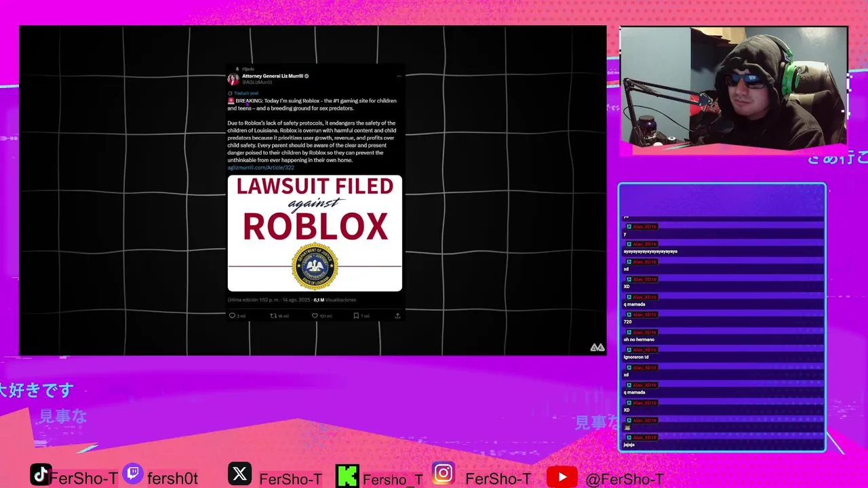
Task: Click the Instagram logo in the bottom bar
Action: [x=443, y=473]
